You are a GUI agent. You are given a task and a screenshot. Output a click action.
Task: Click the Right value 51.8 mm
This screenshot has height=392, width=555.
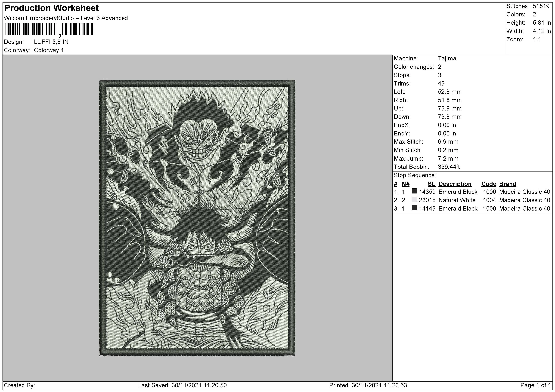coord(450,100)
